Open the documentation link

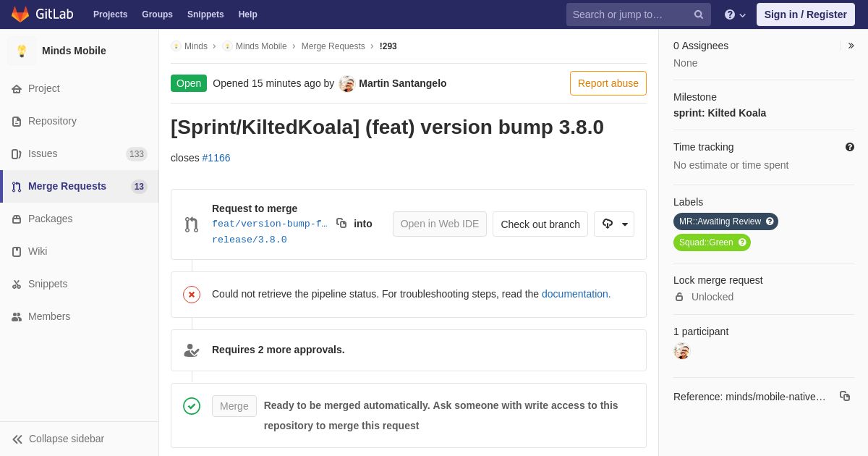(x=576, y=294)
